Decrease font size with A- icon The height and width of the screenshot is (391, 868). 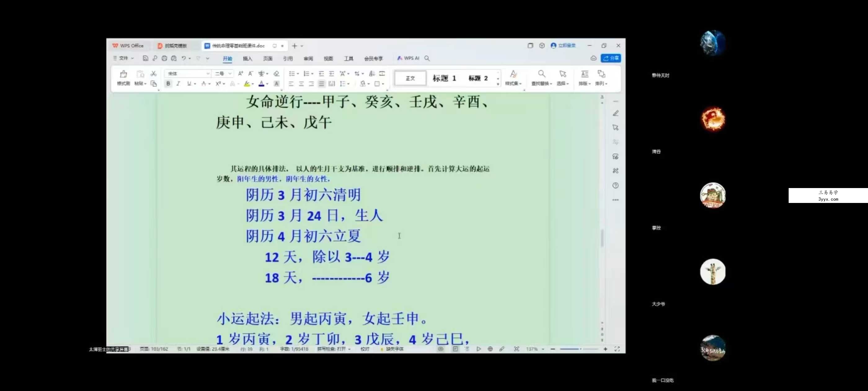tap(250, 74)
